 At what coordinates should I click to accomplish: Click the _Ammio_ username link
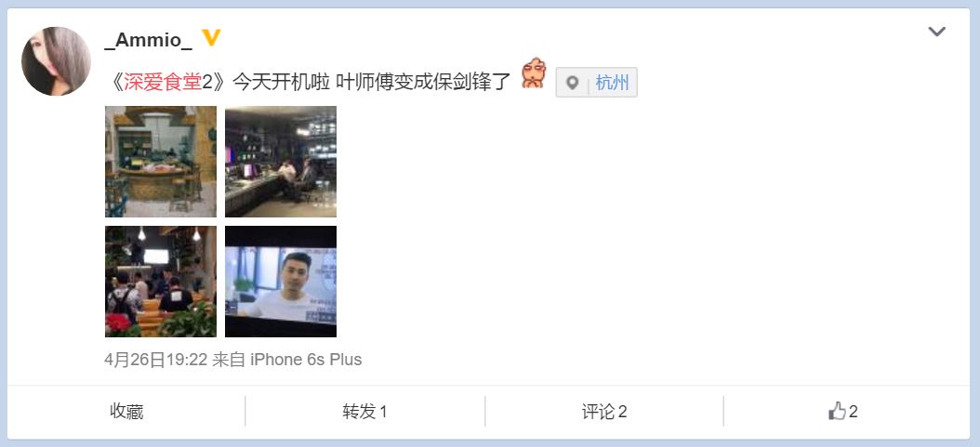[x=148, y=40]
